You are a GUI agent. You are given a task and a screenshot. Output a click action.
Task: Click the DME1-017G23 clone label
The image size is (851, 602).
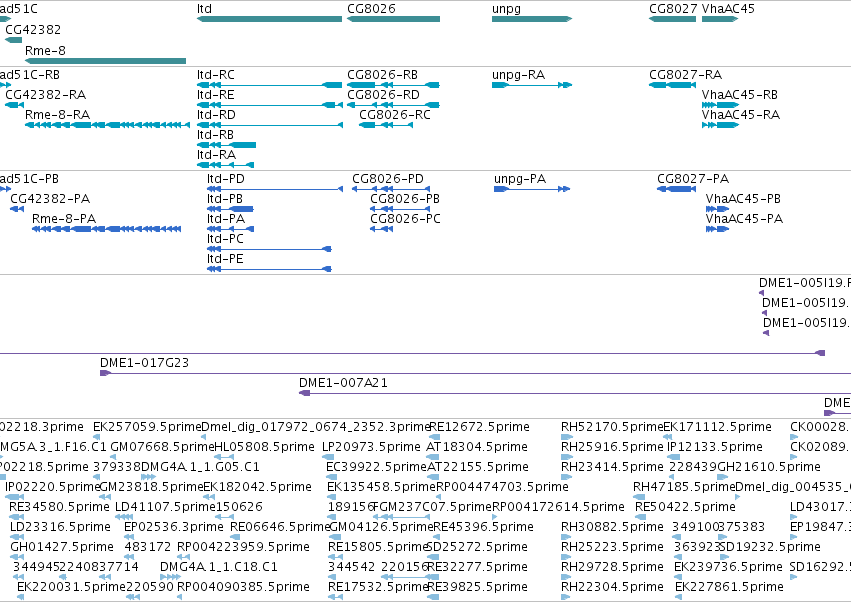(x=144, y=363)
